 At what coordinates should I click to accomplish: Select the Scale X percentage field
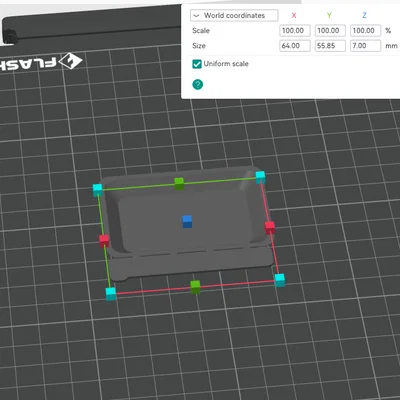coord(295,31)
